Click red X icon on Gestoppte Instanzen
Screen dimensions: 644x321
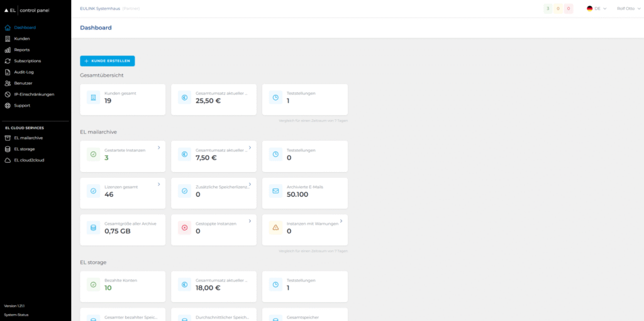pos(184,227)
